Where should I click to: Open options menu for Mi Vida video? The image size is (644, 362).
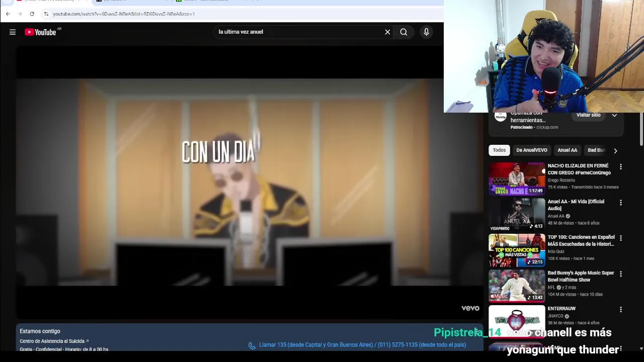(620, 203)
